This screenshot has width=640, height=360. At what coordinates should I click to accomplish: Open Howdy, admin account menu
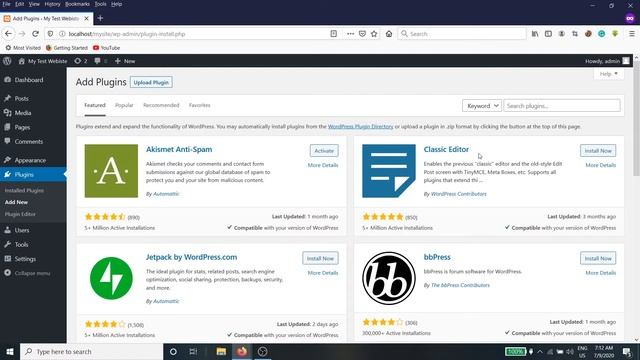point(607,61)
